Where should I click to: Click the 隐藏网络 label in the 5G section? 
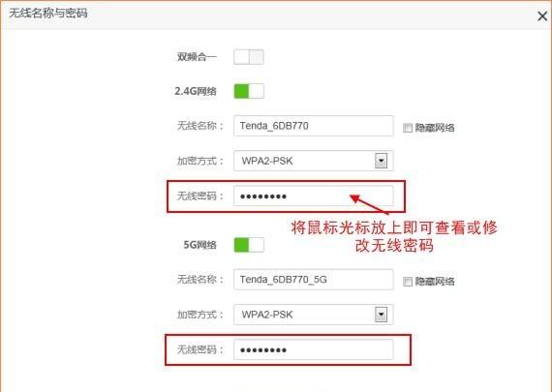point(435,282)
